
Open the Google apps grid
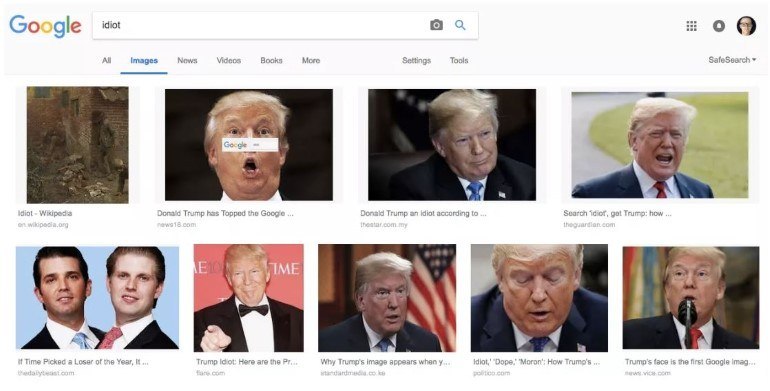click(691, 26)
